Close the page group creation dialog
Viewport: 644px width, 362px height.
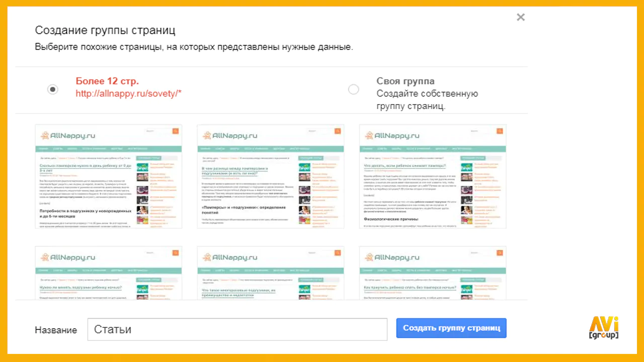click(x=521, y=18)
